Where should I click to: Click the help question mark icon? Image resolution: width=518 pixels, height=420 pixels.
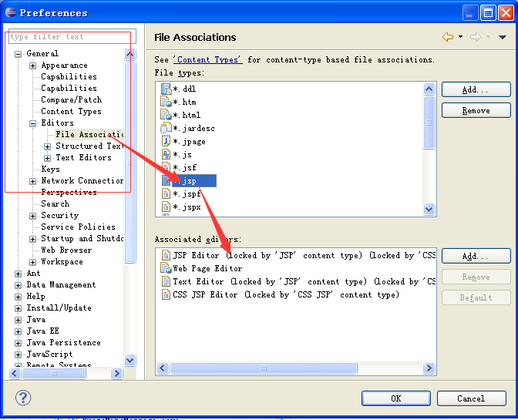[23, 398]
